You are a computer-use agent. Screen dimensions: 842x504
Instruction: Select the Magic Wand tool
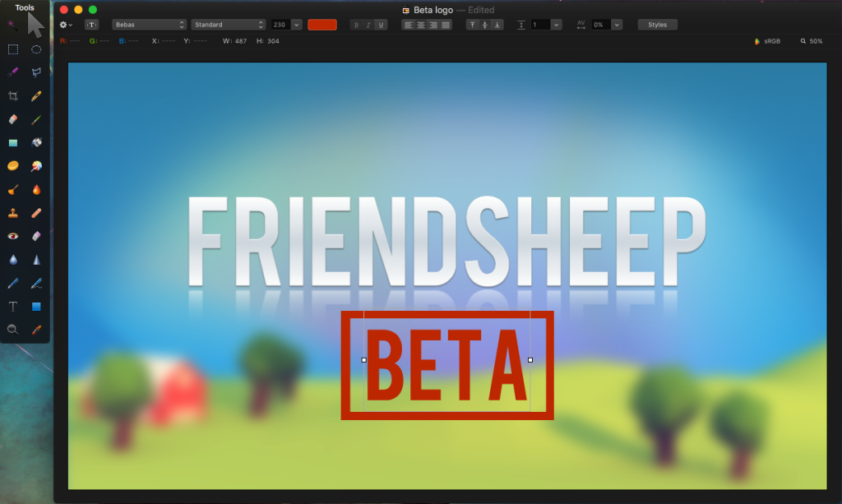click(x=12, y=25)
